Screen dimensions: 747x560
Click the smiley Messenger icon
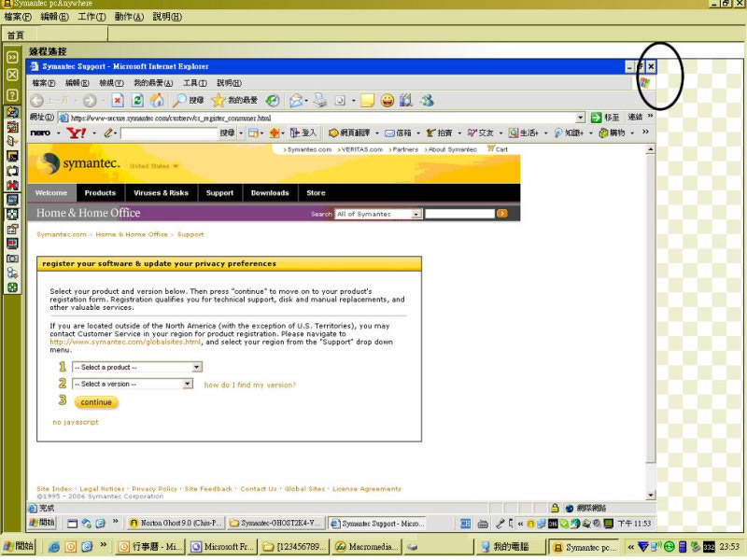click(x=388, y=101)
